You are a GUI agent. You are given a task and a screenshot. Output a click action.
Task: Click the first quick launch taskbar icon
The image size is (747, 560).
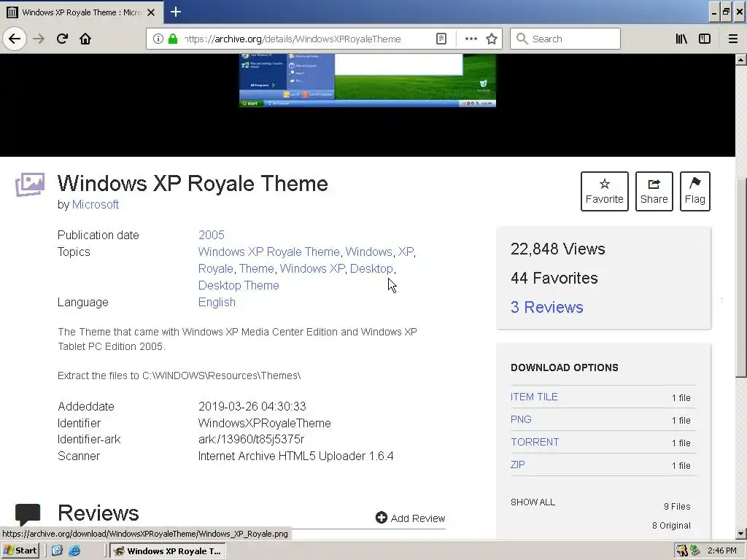[57, 551]
